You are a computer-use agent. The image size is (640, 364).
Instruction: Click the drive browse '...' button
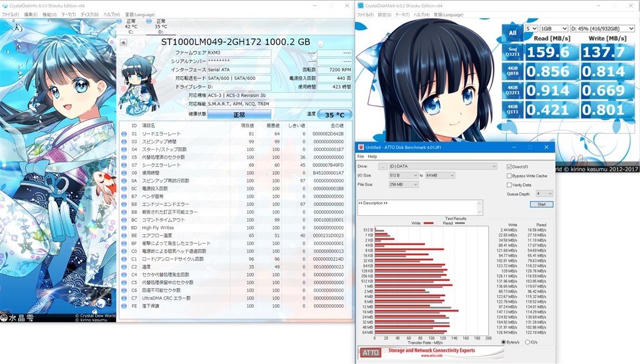point(382,166)
